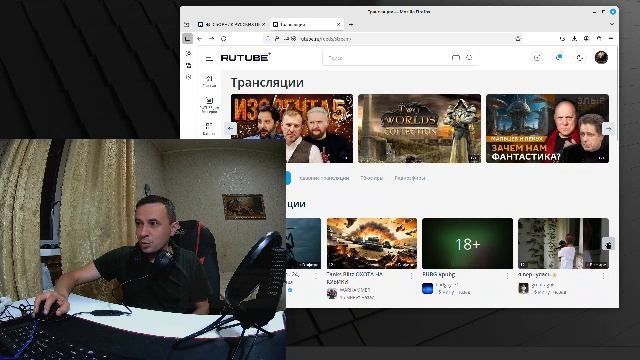This screenshot has width=640, height=360.
Task: Open the PUBG channel blue avatar
Action: pyautogui.click(x=427, y=289)
